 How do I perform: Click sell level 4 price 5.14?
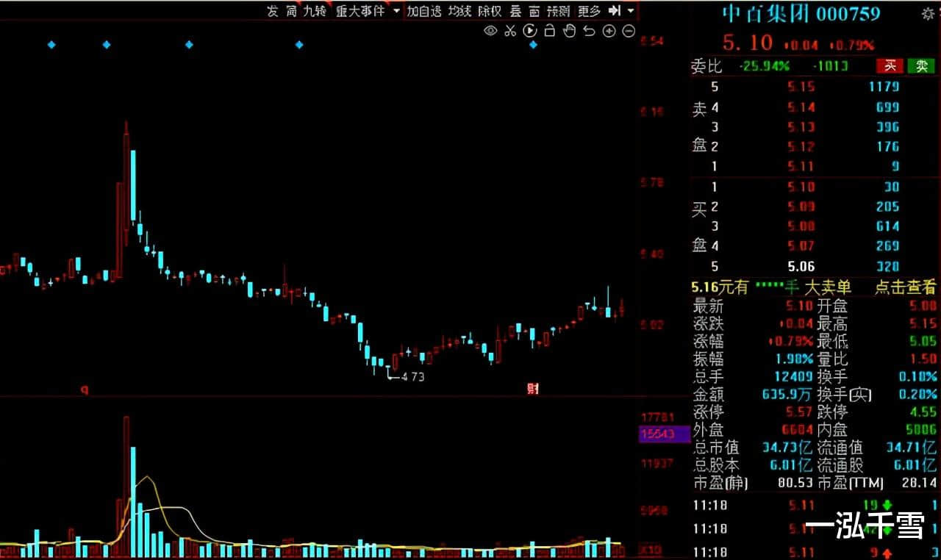(x=801, y=107)
